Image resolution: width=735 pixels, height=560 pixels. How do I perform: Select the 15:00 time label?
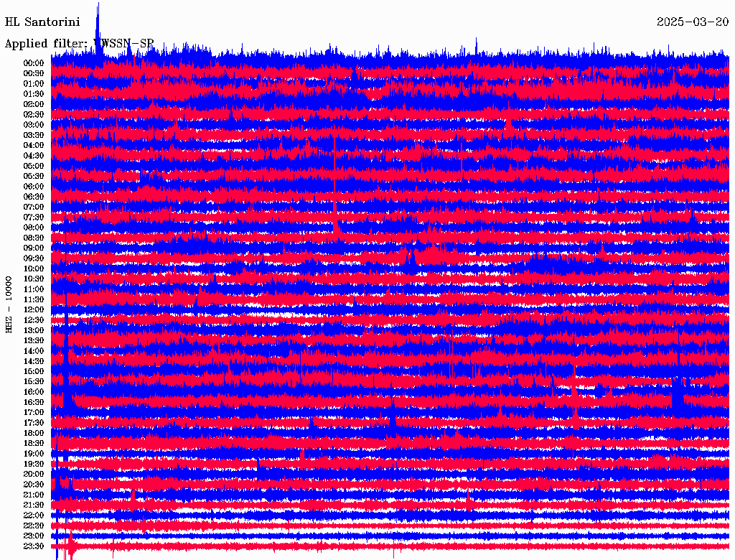click(x=34, y=371)
